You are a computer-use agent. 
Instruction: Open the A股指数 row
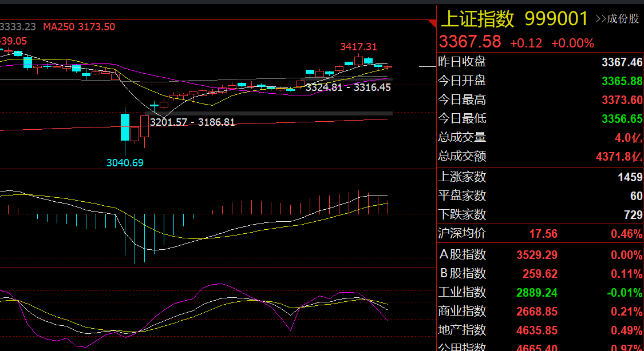click(540, 254)
